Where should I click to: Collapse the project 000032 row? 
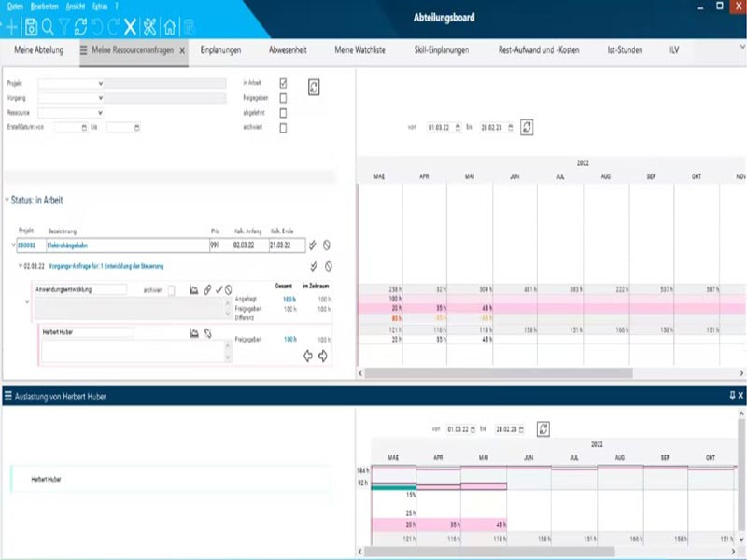coord(13,245)
